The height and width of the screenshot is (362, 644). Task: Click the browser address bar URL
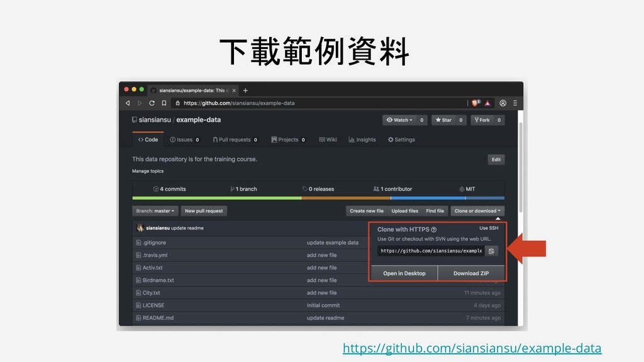point(239,103)
